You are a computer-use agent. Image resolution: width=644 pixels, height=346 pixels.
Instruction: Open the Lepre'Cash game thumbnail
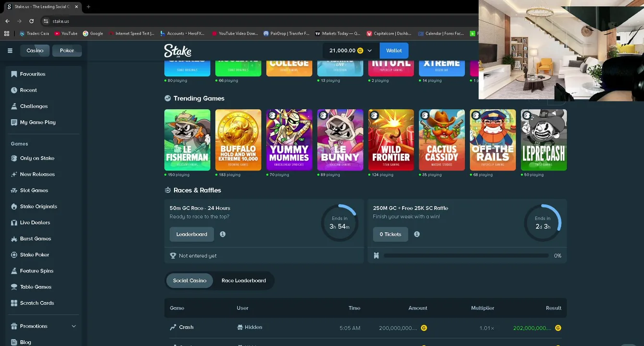pos(543,140)
